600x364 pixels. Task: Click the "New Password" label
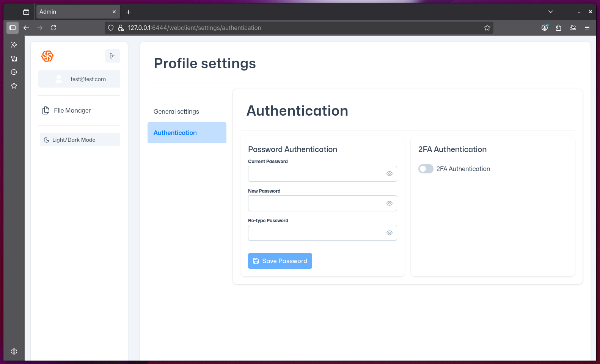coord(264,191)
